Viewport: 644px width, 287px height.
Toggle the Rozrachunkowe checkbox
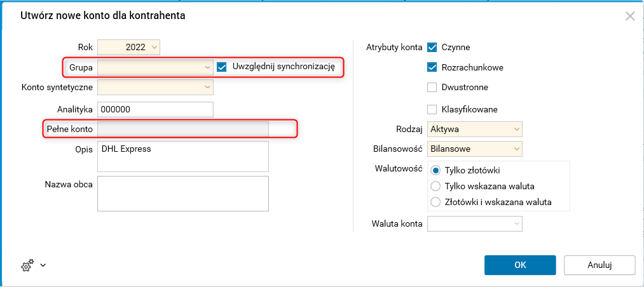432,67
